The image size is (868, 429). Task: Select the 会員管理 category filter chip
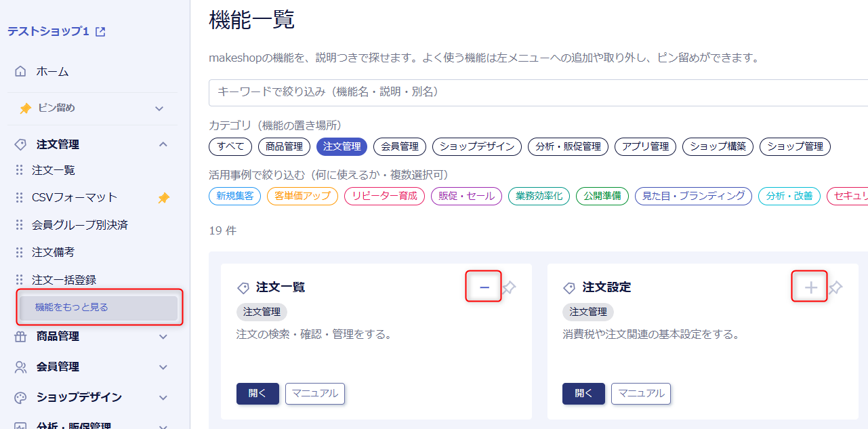pos(400,146)
